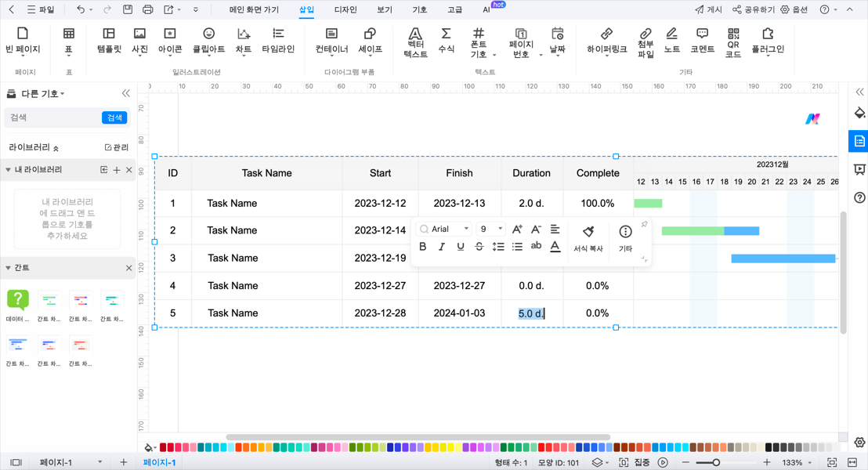Image resolution: width=868 pixels, height=470 pixels.
Task: Insert a formula with 수식
Action: coord(447,41)
